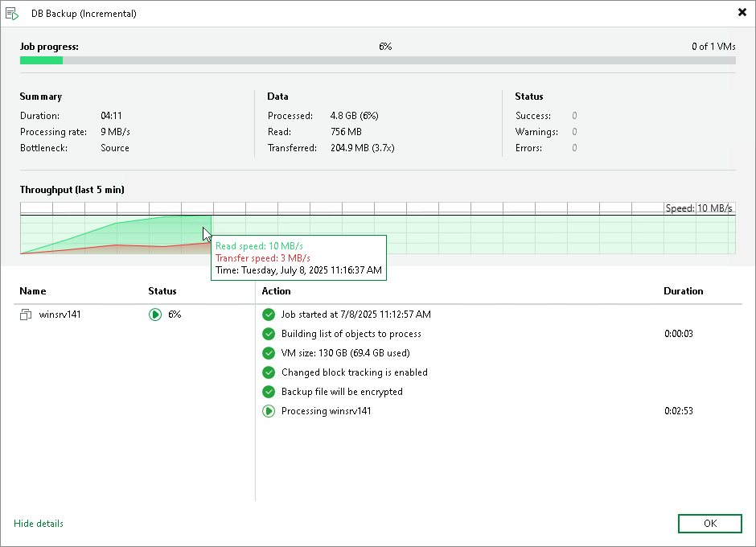
Task: Click the DB Backup job icon in title bar
Action: 12,13
